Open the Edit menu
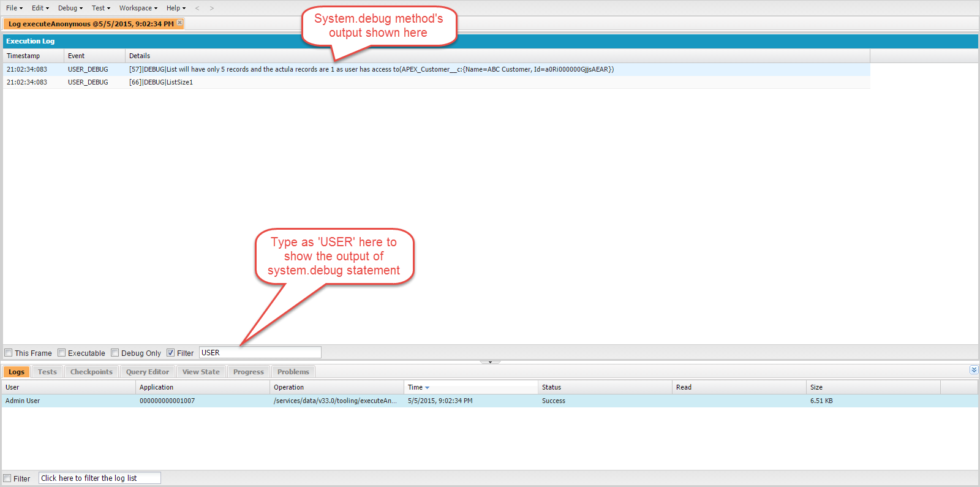 (x=40, y=8)
